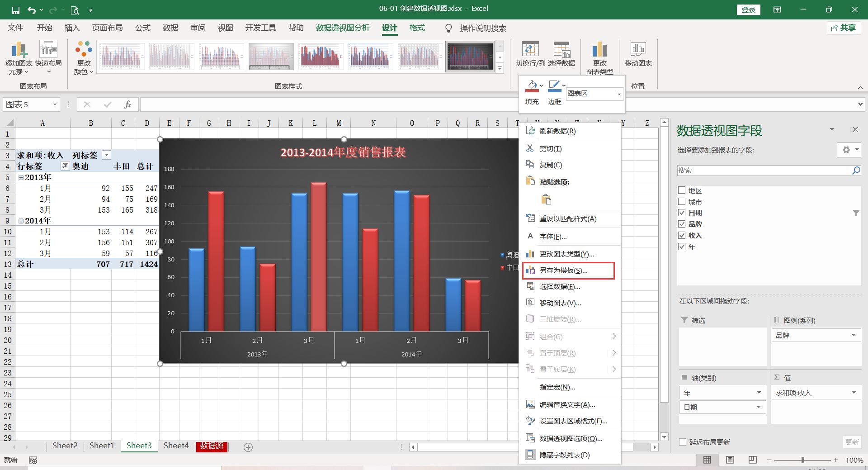The height and width of the screenshot is (470, 868).
Task: Untick the 品牌 field checkbox
Action: coord(682,224)
